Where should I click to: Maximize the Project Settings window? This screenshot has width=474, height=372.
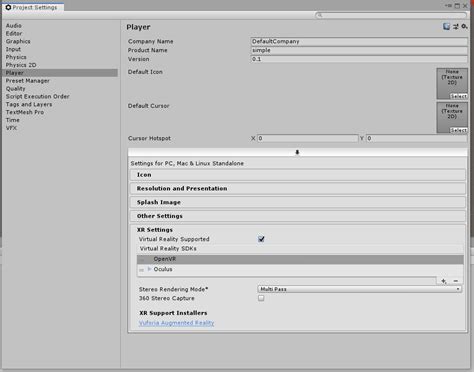point(457,6)
